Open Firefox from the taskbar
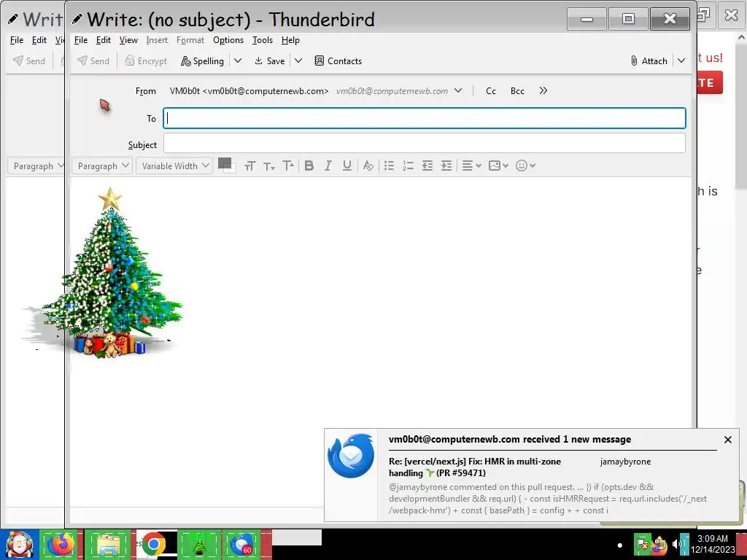Image resolution: width=747 pixels, height=560 pixels. [x=61, y=545]
